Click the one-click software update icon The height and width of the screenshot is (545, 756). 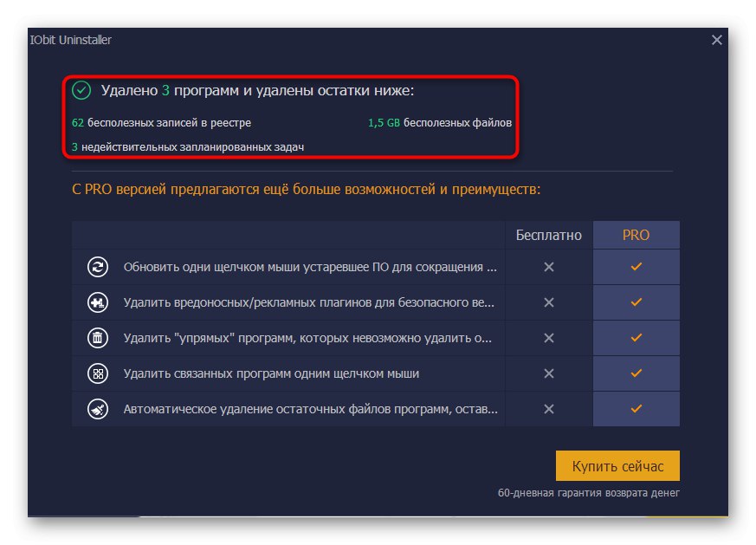coord(98,267)
